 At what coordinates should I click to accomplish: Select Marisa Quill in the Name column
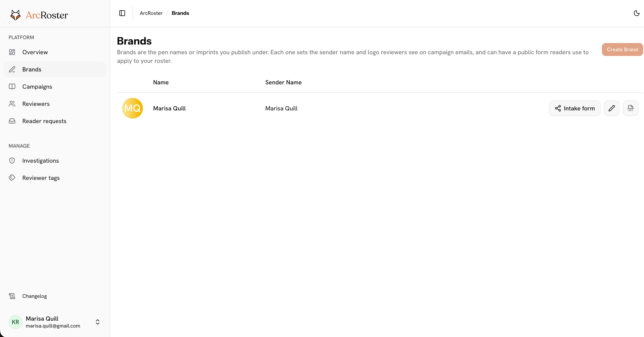(169, 108)
